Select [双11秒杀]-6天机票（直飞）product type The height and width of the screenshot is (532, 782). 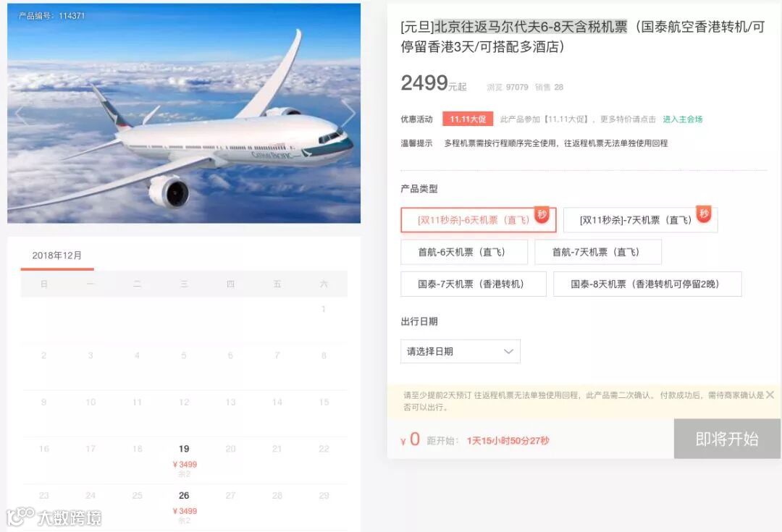point(479,220)
